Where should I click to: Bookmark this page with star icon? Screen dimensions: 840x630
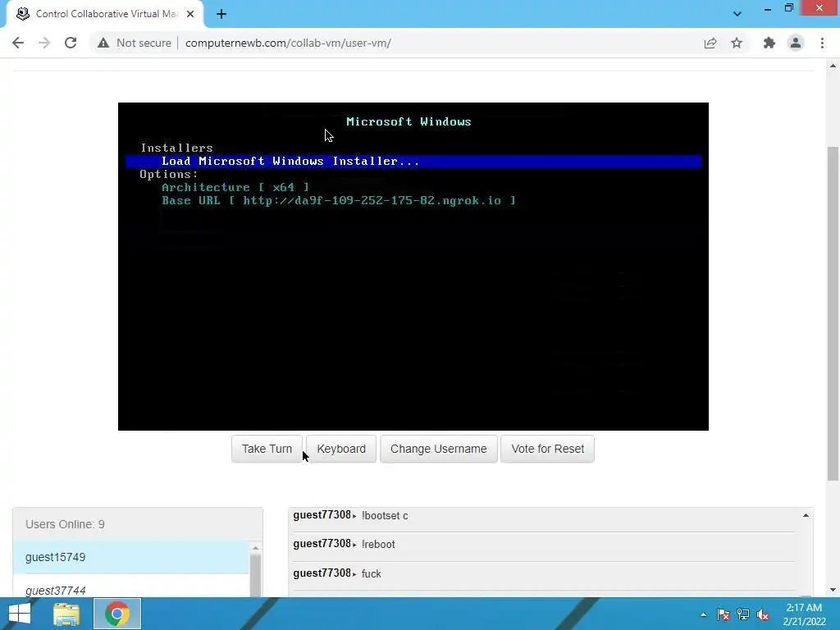[x=737, y=43]
